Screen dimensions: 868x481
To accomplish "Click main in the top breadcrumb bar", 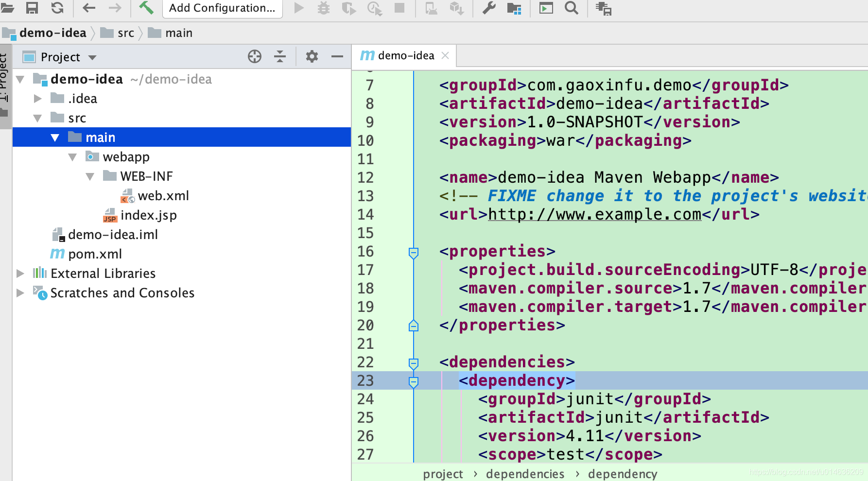I will pos(179,33).
